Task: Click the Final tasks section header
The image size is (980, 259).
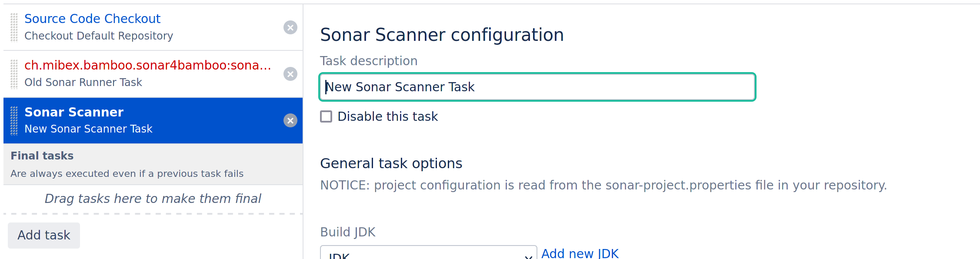Action: [42, 156]
